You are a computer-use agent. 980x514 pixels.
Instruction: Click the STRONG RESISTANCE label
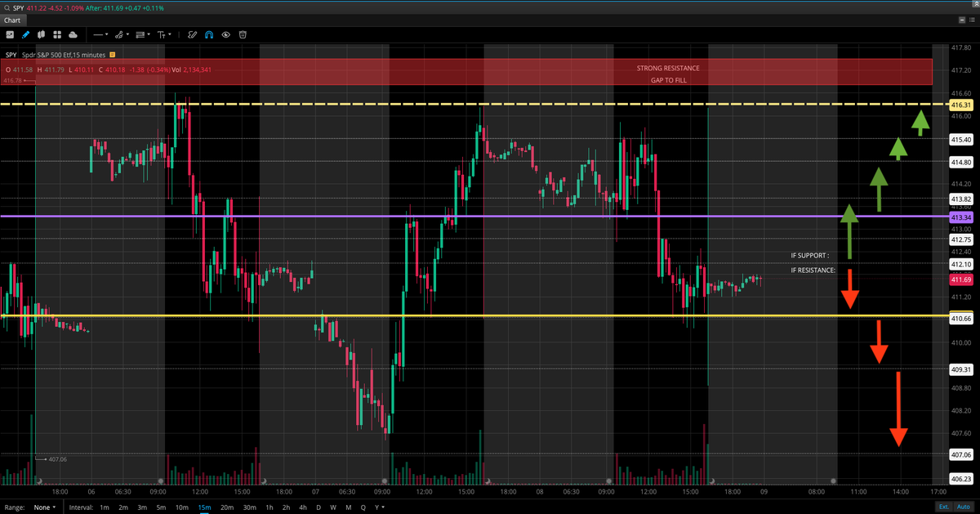point(668,68)
